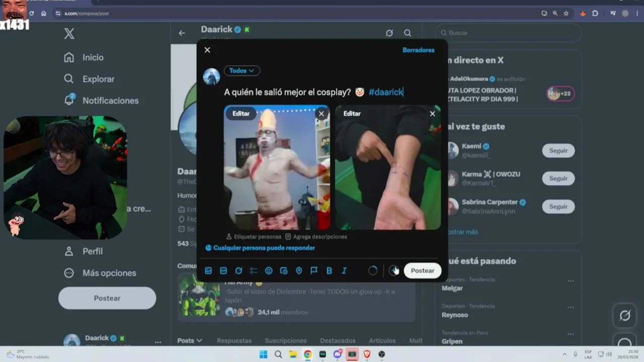Change reply setting Cualquier persona puede responder
This screenshot has height=362, width=644.
click(260, 248)
